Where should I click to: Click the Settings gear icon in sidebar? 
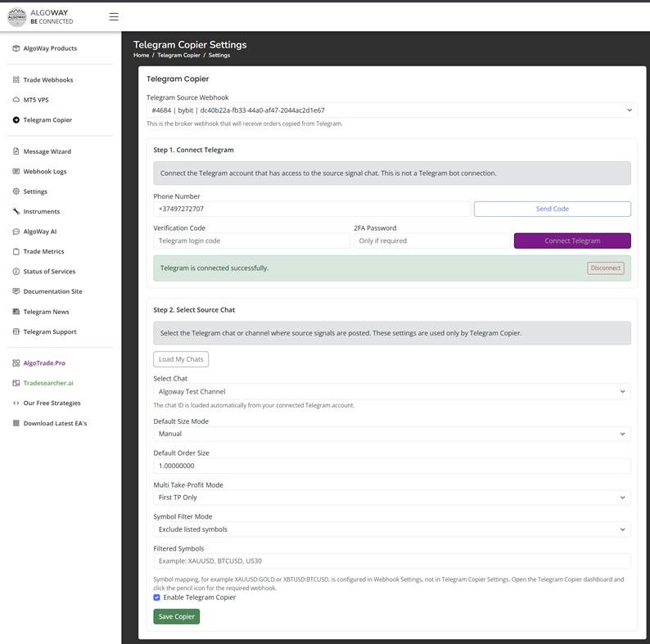coord(16,191)
